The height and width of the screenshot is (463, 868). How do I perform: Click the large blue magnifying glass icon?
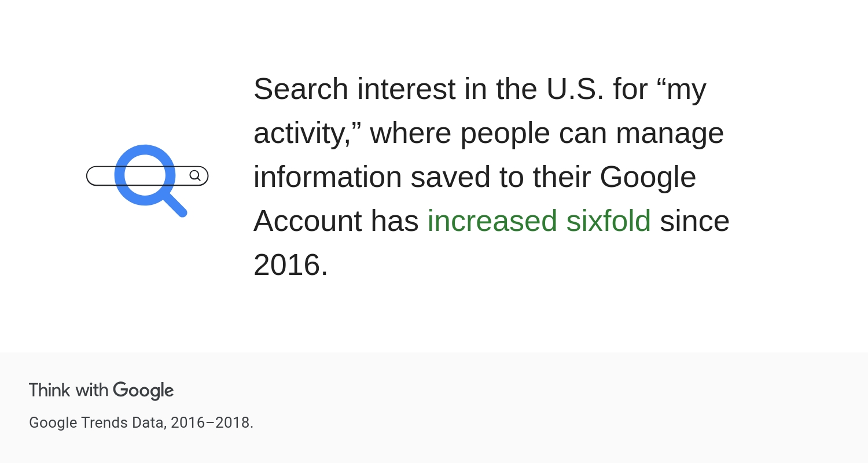click(150, 181)
